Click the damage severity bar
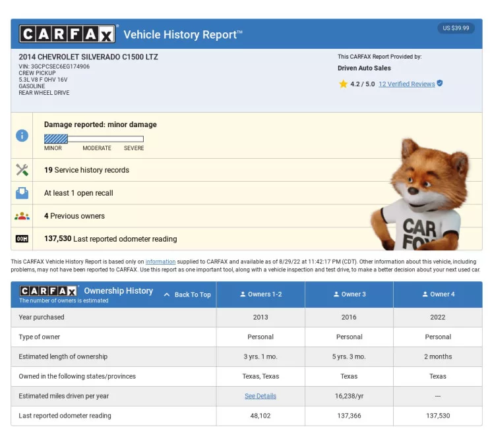The width and height of the screenshot is (490, 448). (x=94, y=138)
